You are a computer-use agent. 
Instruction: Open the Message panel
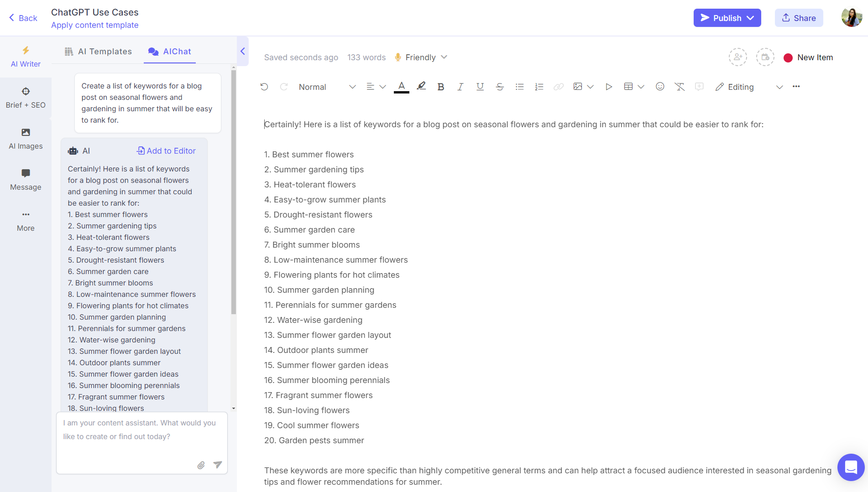26,179
